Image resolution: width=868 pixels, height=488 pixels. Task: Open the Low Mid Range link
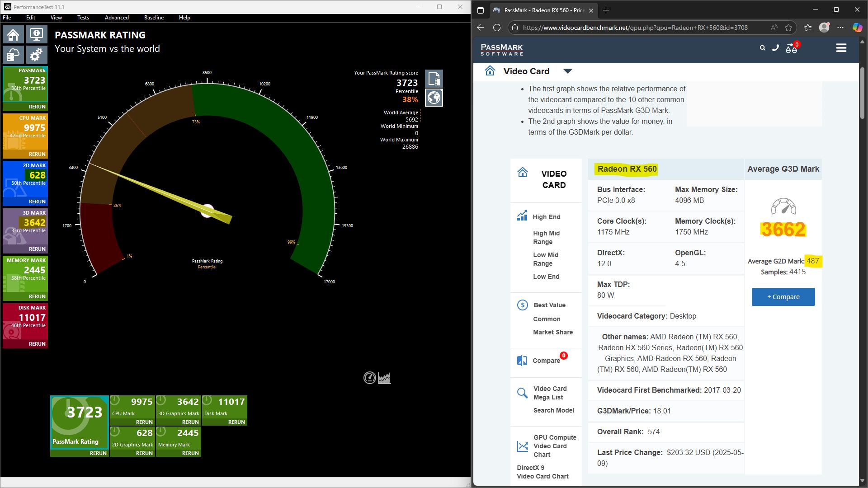pyautogui.click(x=546, y=259)
